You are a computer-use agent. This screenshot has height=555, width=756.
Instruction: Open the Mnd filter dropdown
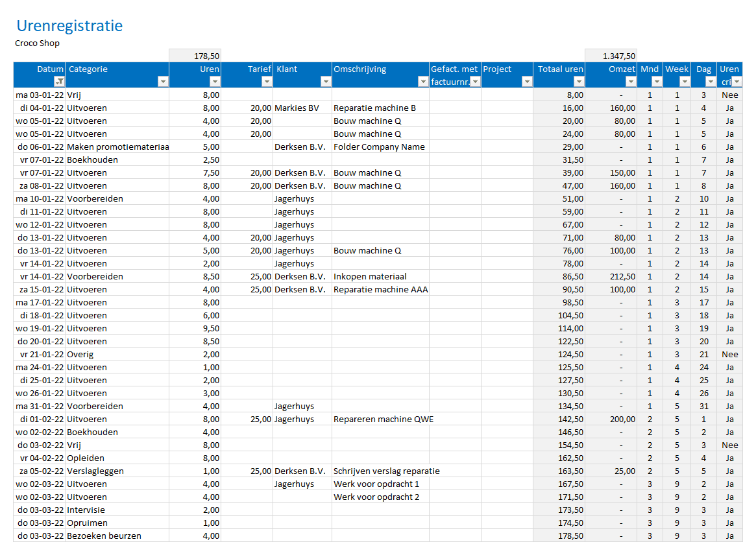coord(657,82)
